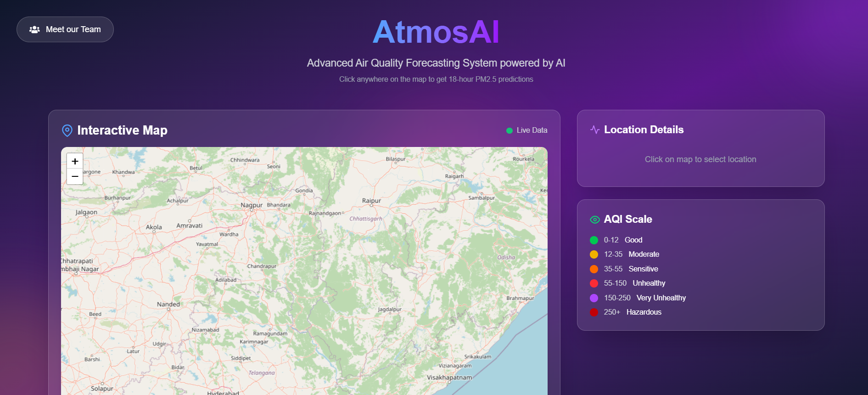Click the purple Very Unhealthy color dot
This screenshot has height=395, width=868.
tap(594, 298)
